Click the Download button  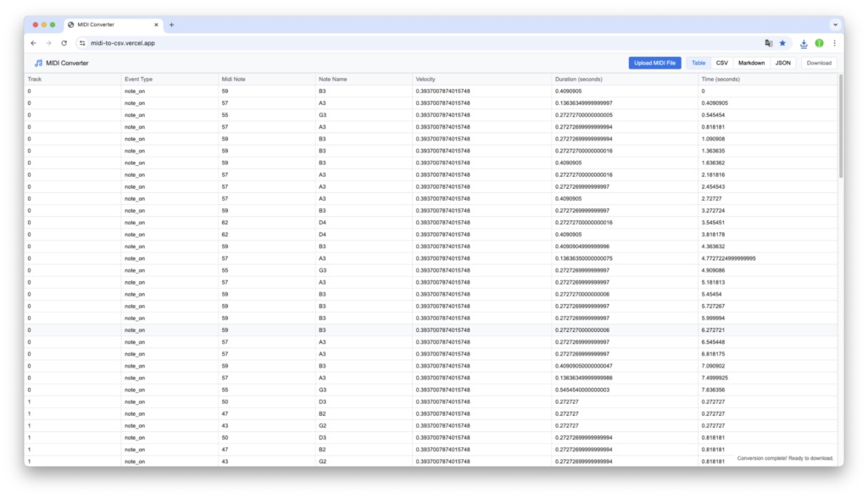(818, 63)
